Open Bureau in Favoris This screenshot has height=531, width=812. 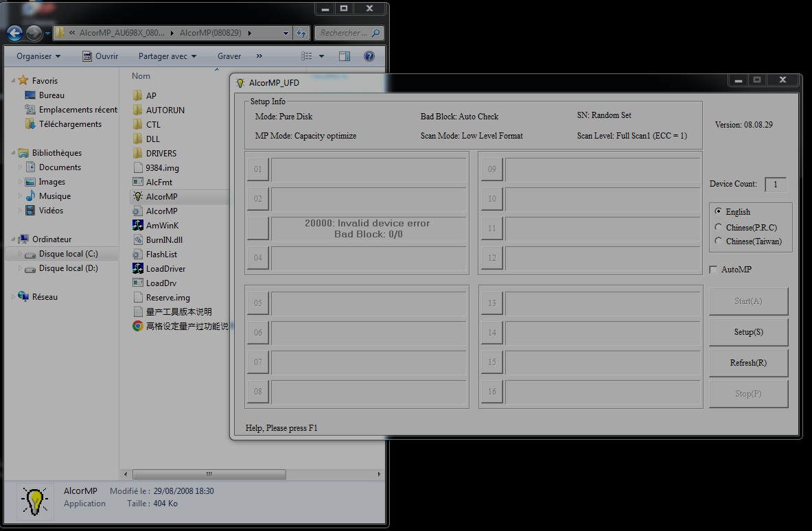[x=45, y=95]
